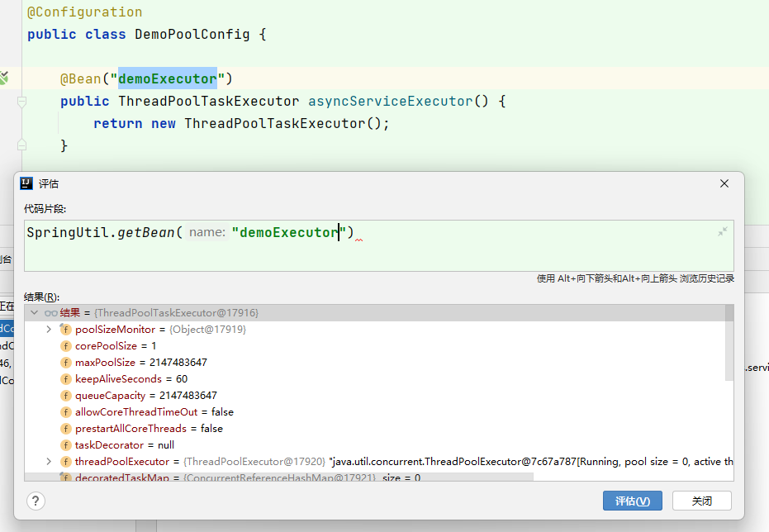This screenshot has height=532, width=769.
Task: Select the keepAliveSeconds = 60 row
Action: tap(375, 379)
